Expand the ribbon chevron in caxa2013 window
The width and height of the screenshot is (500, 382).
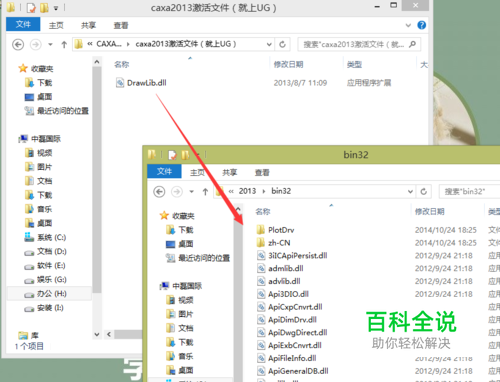point(408,25)
